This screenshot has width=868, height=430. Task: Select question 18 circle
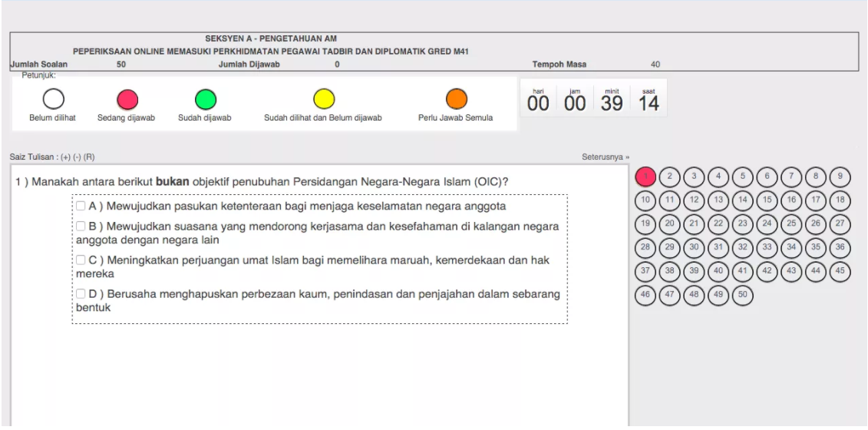click(x=840, y=200)
